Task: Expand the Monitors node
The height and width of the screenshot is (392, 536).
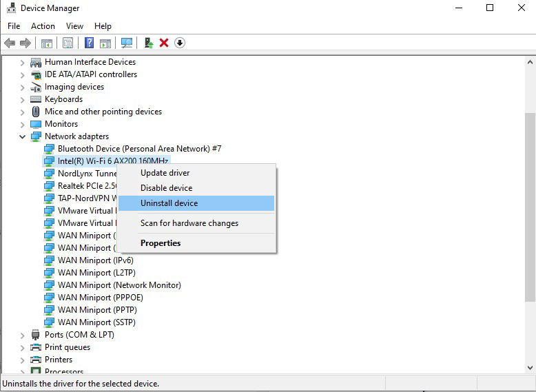Action: [x=22, y=125]
